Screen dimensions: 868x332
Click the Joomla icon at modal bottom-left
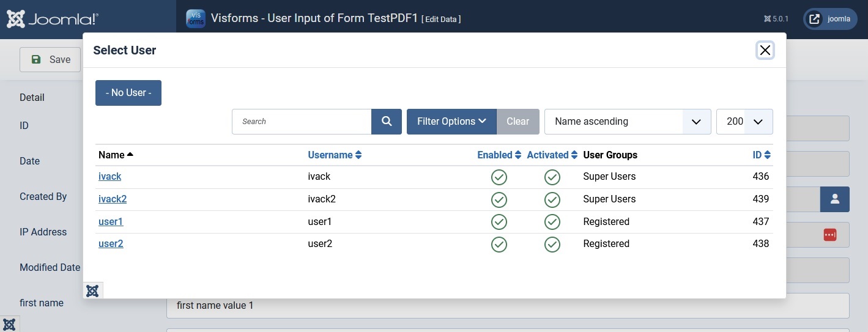coord(92,290)
